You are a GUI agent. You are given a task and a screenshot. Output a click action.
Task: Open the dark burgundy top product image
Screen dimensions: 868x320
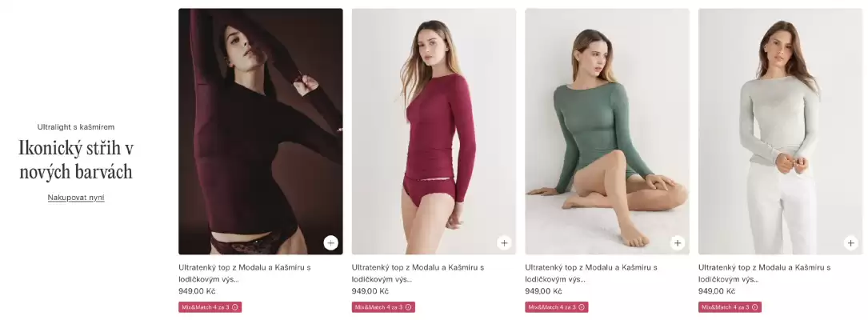tap(260, 131)
